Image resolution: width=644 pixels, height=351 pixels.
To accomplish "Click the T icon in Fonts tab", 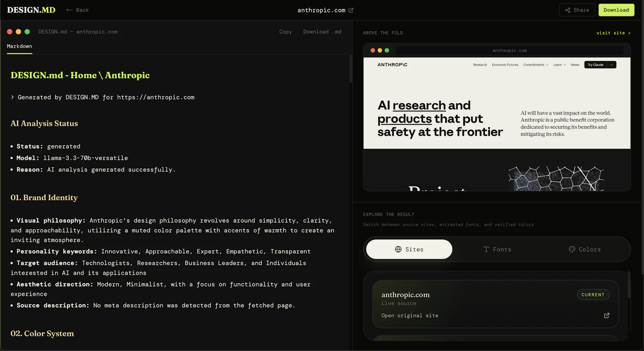I will pos(486,249).
